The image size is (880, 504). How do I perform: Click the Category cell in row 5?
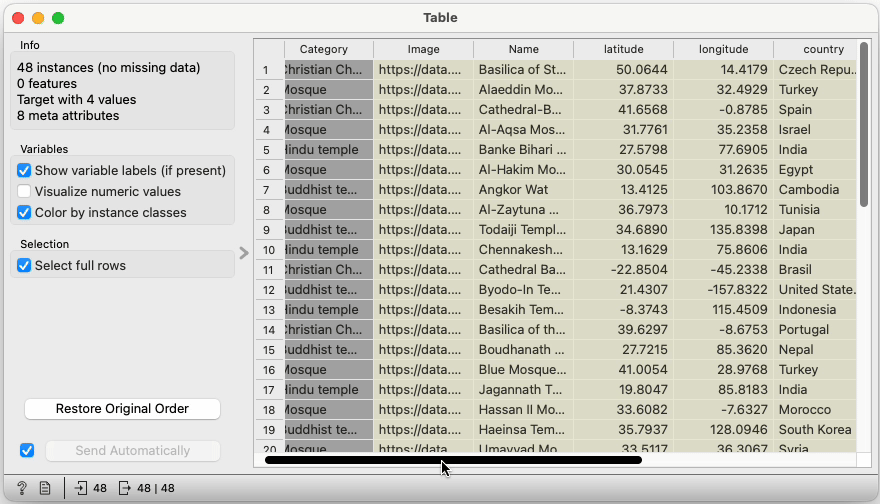[x=329, y=150]
